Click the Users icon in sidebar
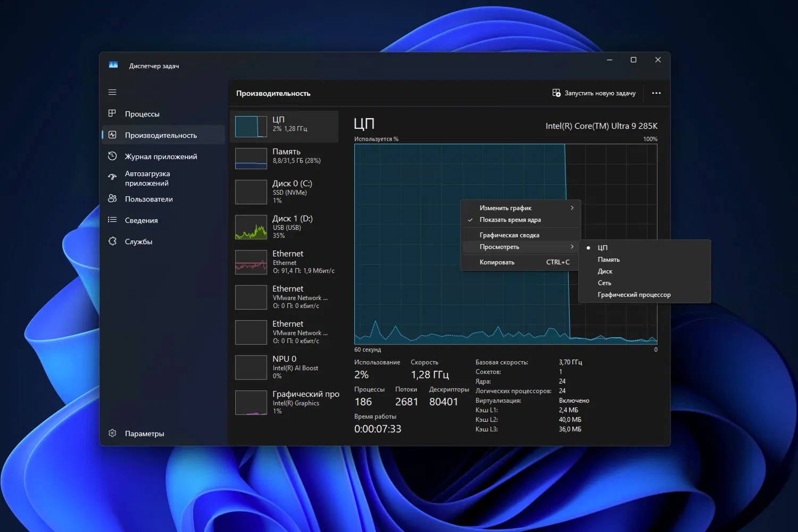 click(112, 198)
